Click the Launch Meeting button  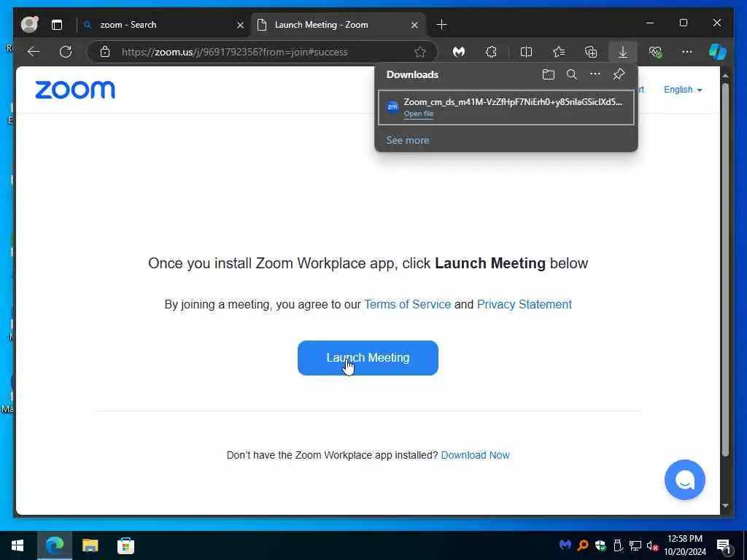click(368, 357)
